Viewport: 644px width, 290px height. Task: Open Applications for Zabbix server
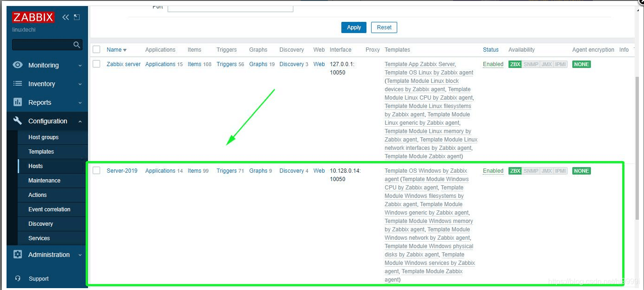coord(160,64)
